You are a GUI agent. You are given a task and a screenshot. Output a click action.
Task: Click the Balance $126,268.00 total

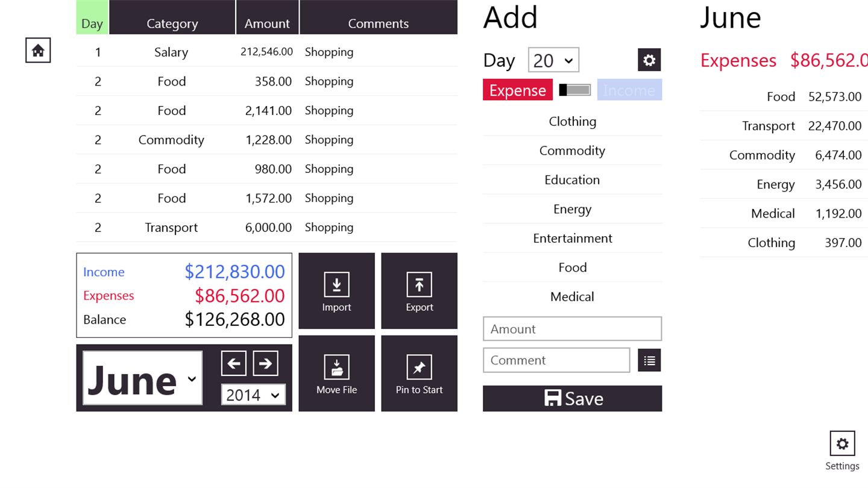184,319
